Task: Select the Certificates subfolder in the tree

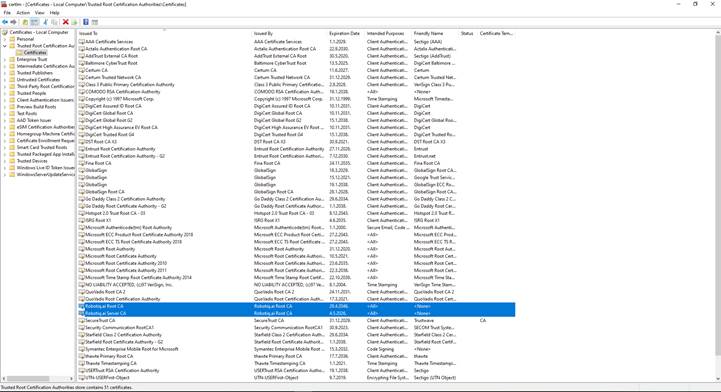Action: [x=35, y=52]
